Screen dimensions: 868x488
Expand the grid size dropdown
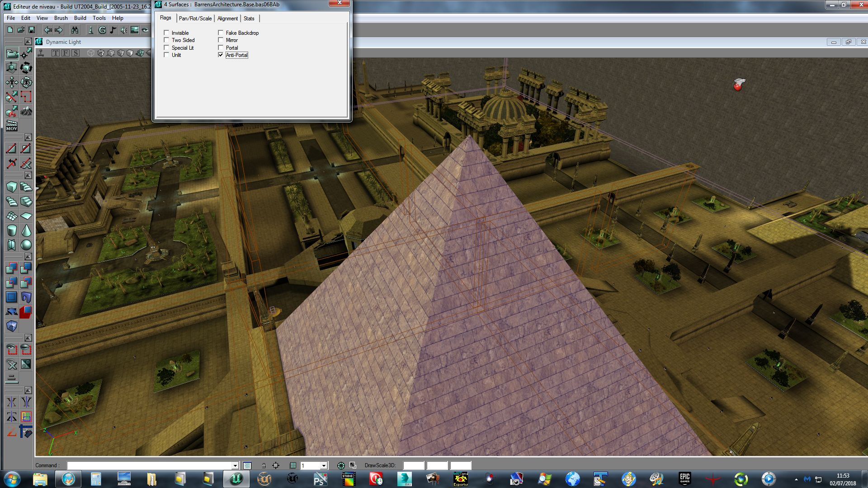pyautogui.click(x=324, y=465)
